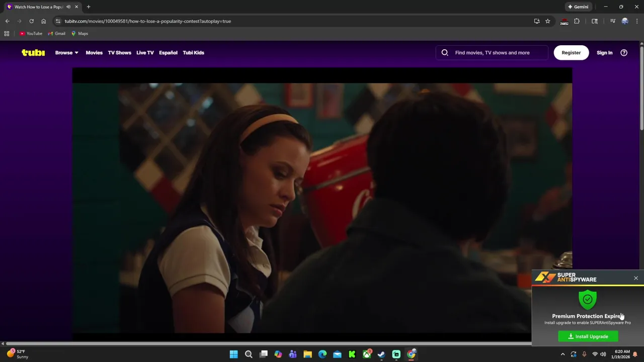Screen dimensions: 644x362
Task: Click the green shield icon in the popup
Action: tap(588, 300)
